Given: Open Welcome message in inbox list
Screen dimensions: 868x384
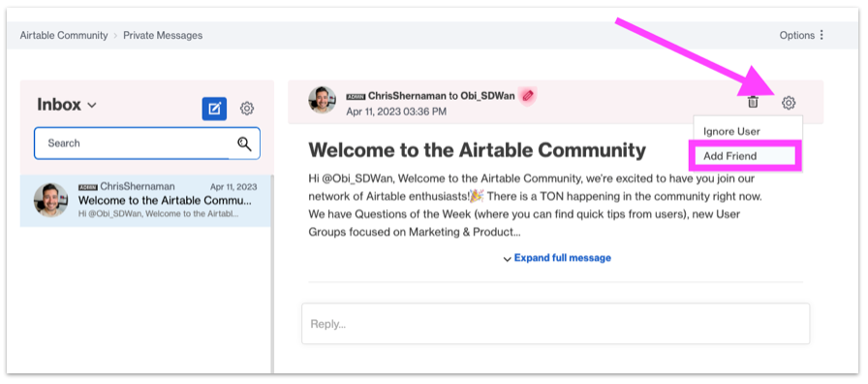Looking at the screenshot, I should 145,201.
